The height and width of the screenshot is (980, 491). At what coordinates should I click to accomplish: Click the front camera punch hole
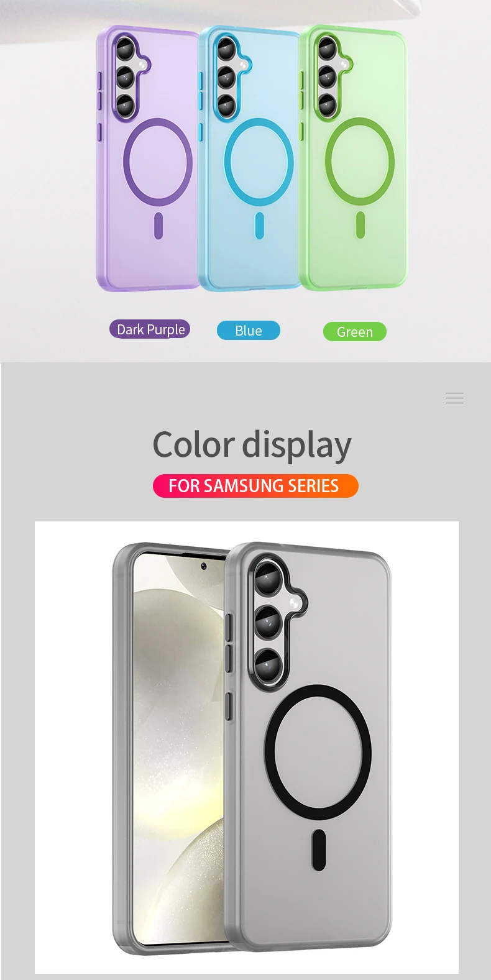[x=203, y=566]
